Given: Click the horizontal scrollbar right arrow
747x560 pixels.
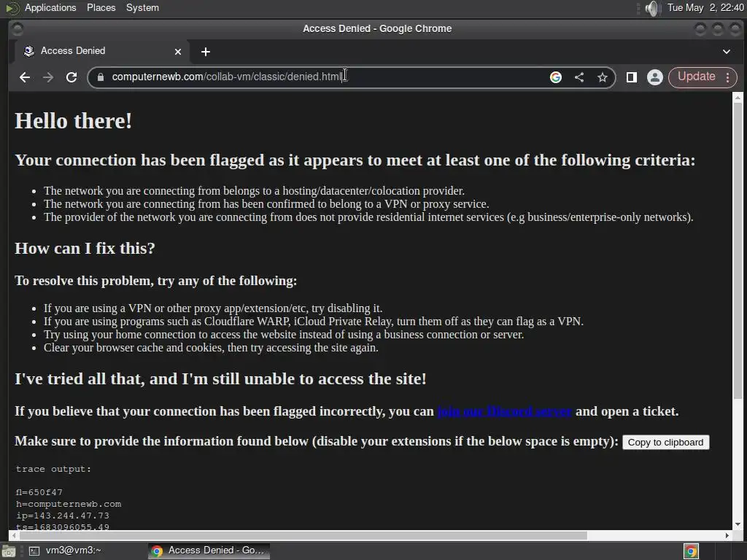Looking at the screenshot, I should pyautogui.click(x=727, y=535).
